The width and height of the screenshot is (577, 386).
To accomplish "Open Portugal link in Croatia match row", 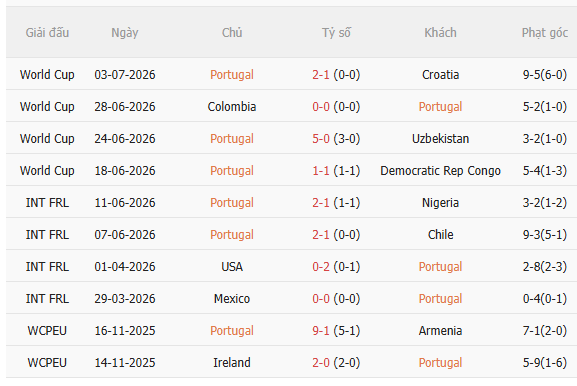I will pos(232,75).
